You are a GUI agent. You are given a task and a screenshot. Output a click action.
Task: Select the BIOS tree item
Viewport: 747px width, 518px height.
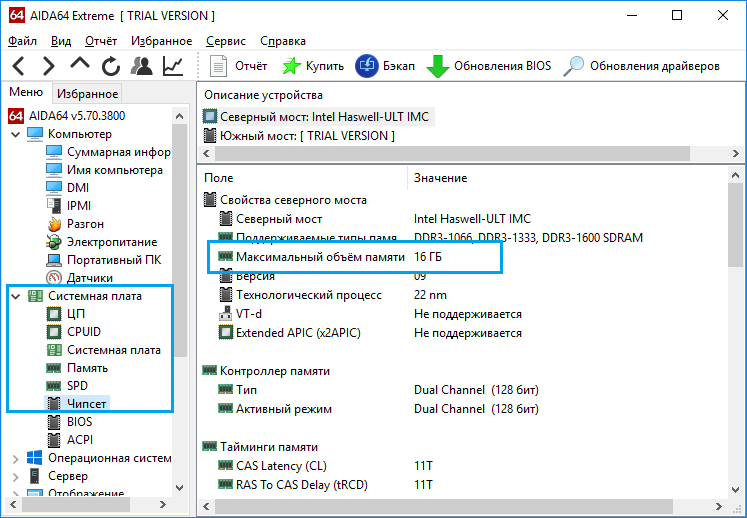pos(70,422)
